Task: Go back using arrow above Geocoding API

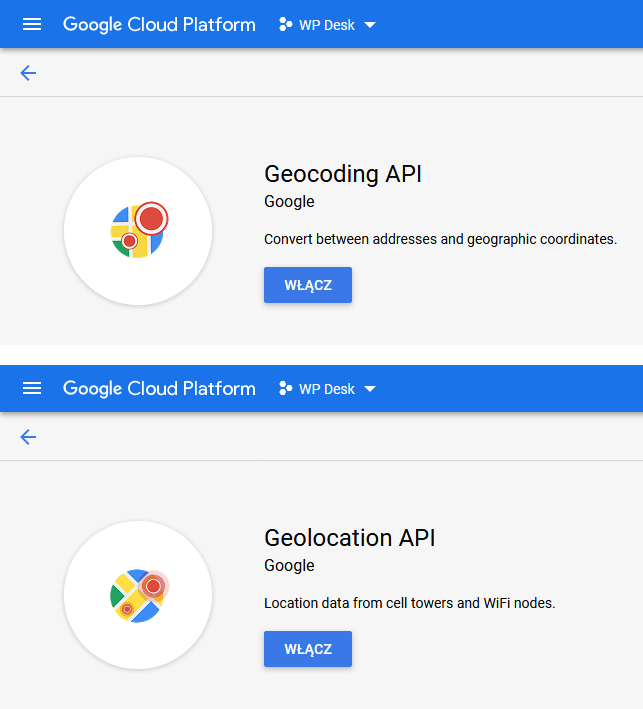Action: pyautogui.click(x=28, y=73)
